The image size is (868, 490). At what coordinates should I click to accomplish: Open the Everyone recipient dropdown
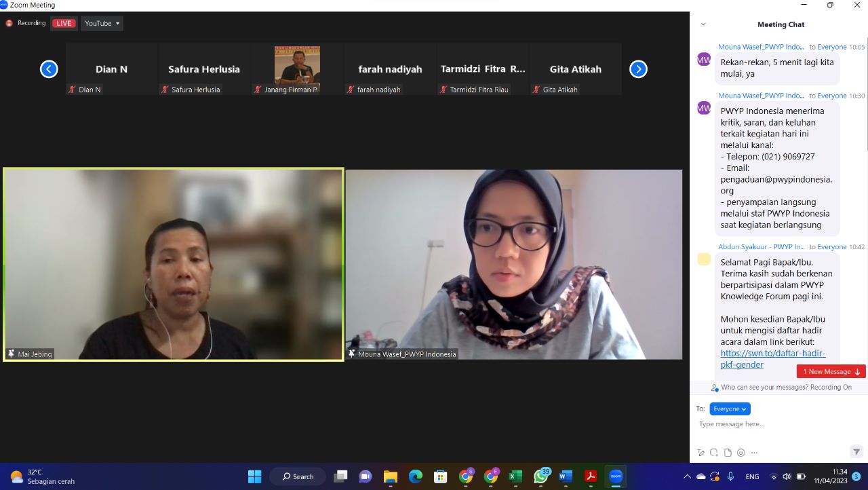click(730, 409)
